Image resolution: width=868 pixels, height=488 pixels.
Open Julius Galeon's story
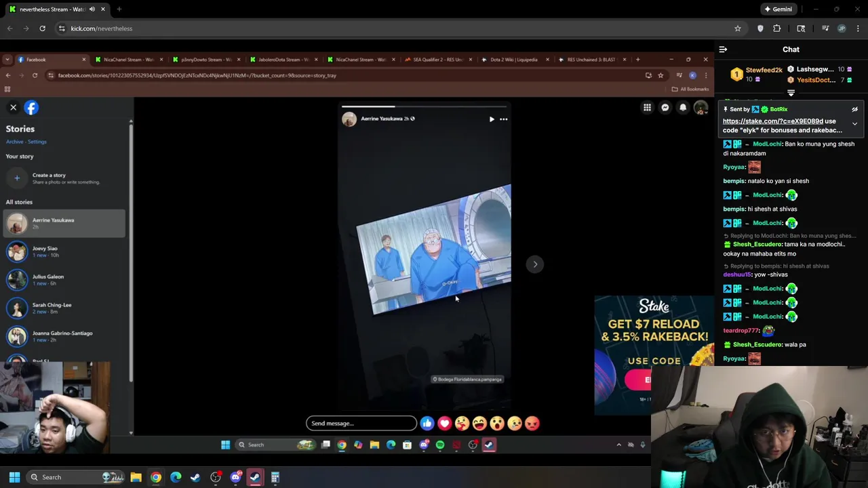tap(64, 279)
